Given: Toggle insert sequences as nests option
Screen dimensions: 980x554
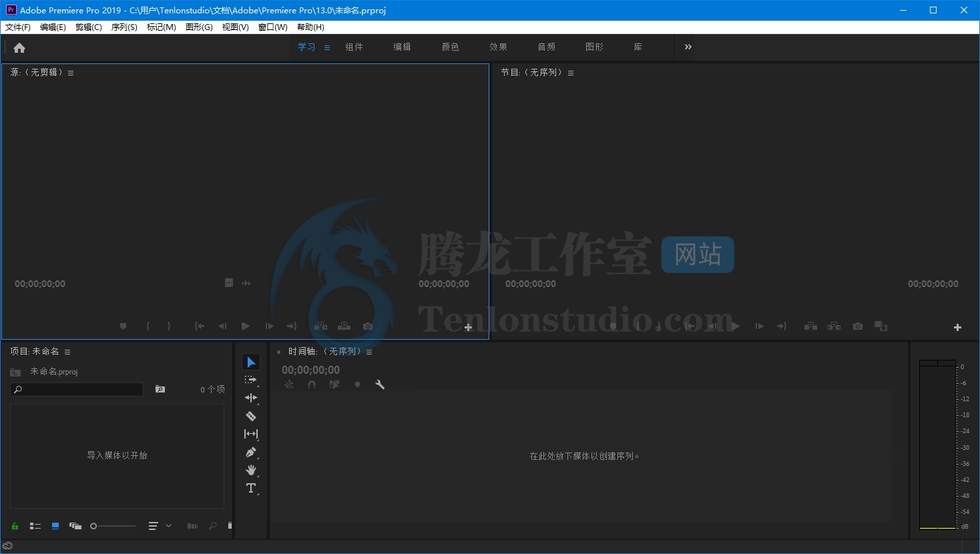Looking at the screenshot, I should coord(289,384).
